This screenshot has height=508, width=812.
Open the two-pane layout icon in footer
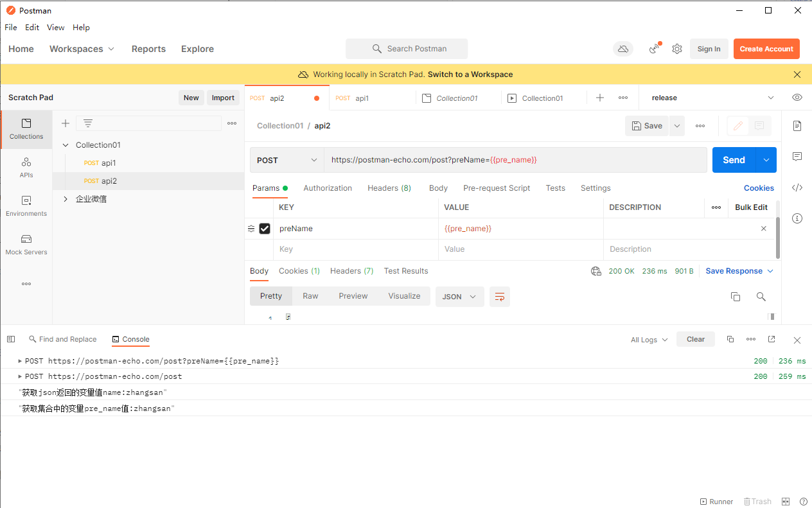point(786,502)
